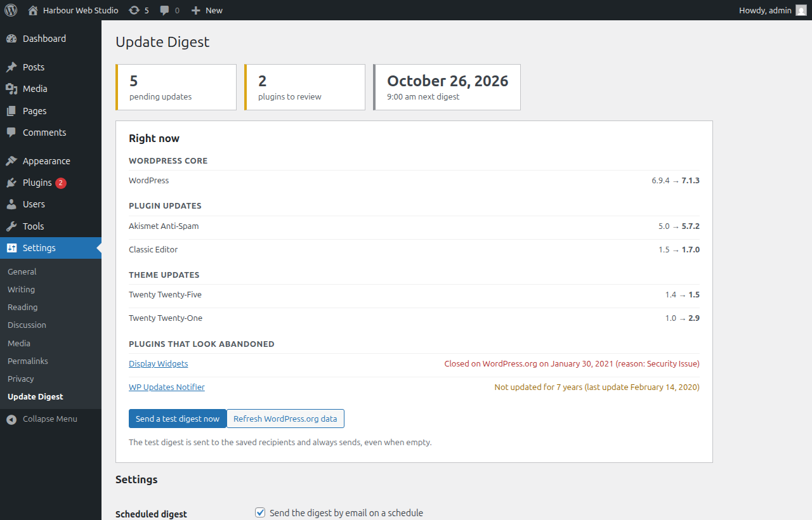Click the Settings sliders icon
The height and width of the screenshot is (520, 812).
coord(11,248)
